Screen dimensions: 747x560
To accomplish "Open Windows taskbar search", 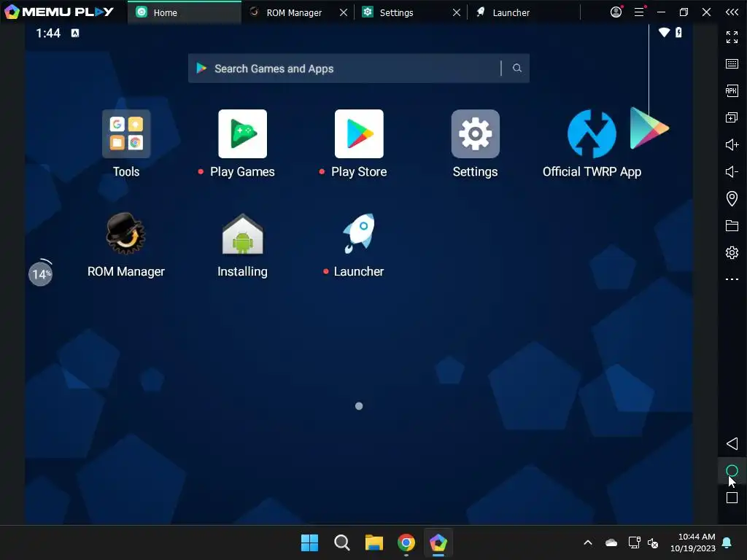I will (341, 542).
